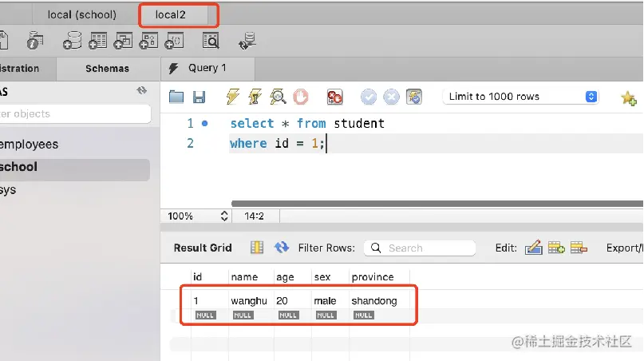Select the Query 1 editor tab
644x361 pixels.
click(x=207, y=68)
